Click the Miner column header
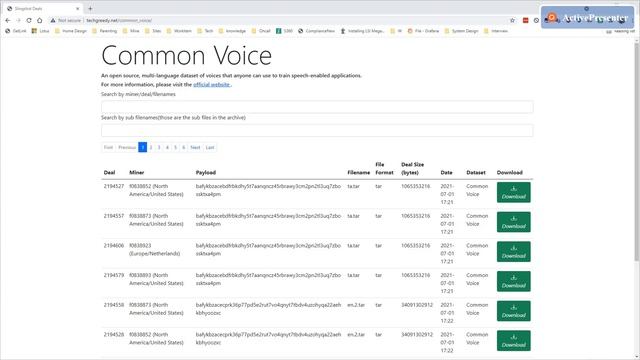 coord(137,173)
